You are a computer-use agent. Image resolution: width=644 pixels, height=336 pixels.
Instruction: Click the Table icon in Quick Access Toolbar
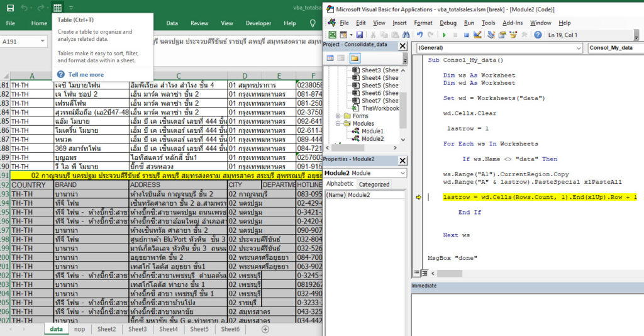click(57, 8)
